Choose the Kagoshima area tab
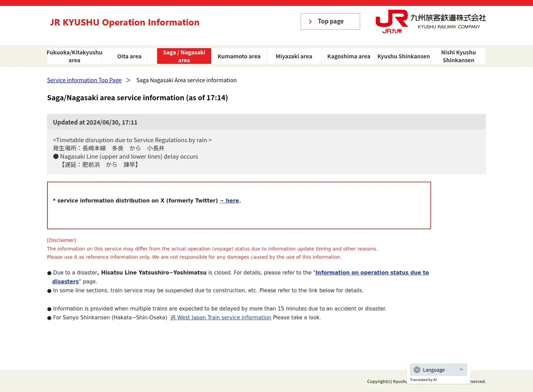 349,56
